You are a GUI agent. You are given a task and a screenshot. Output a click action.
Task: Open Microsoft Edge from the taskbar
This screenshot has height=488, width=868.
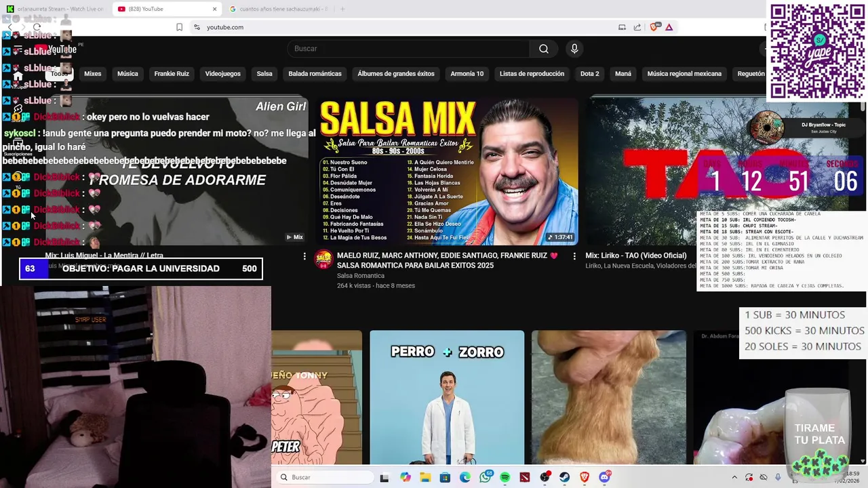point(465,478)
